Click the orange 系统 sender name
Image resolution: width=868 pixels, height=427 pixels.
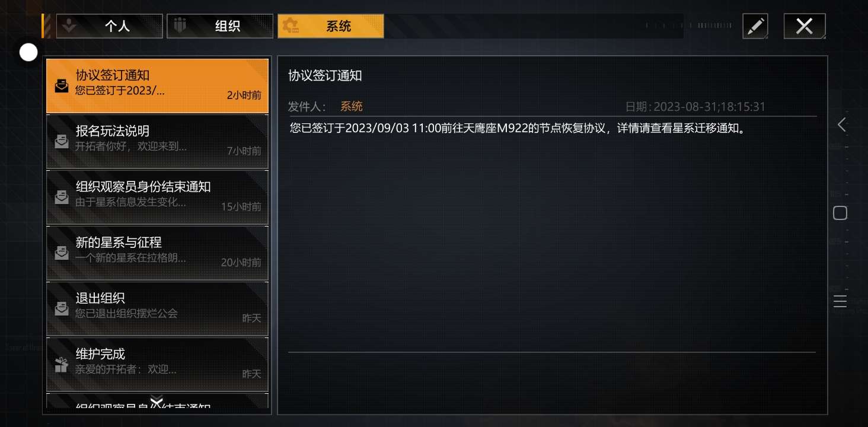pyautogui.click(x=352, y=107)
